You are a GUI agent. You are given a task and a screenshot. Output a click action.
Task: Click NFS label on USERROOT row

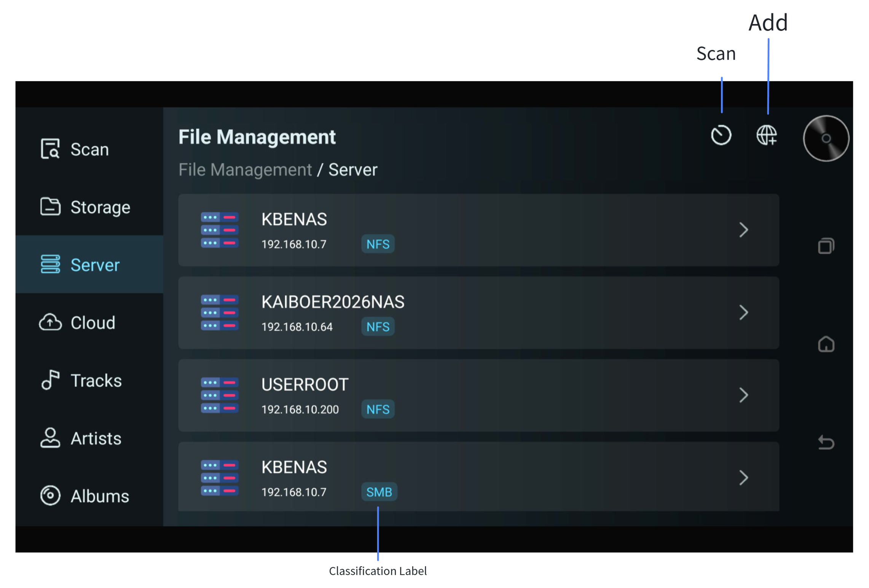click(378, 409)
